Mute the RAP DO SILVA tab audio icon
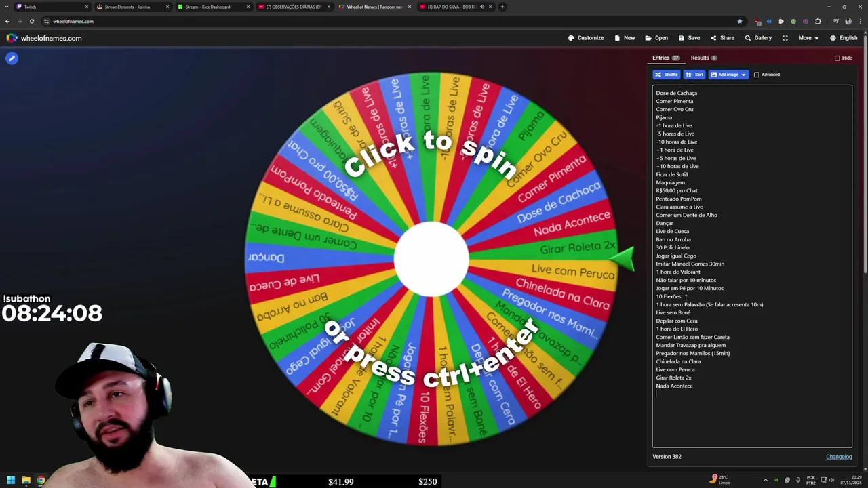Viewport: 868px width, 488px height. [482, 7]
